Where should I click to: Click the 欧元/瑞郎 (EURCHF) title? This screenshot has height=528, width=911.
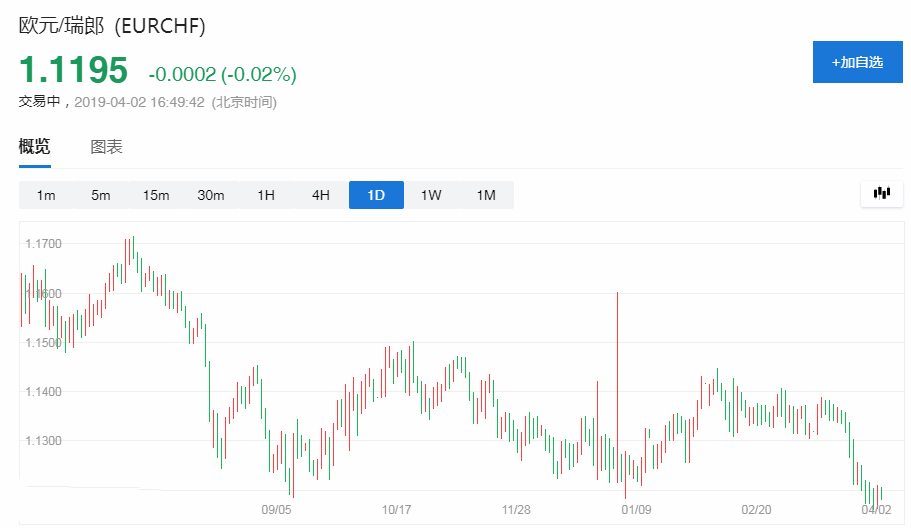coord(112,26)
